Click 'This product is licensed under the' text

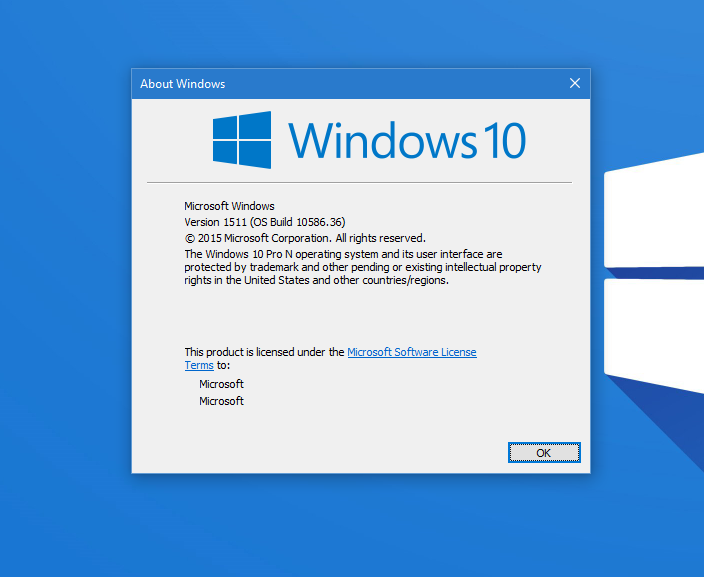264,352
